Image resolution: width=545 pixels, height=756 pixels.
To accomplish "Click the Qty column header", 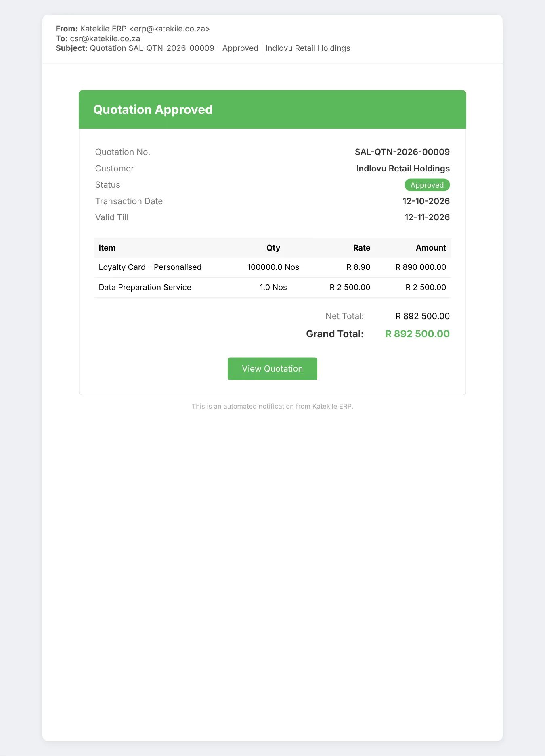I will pyautogui.click(x=273, y=248).
